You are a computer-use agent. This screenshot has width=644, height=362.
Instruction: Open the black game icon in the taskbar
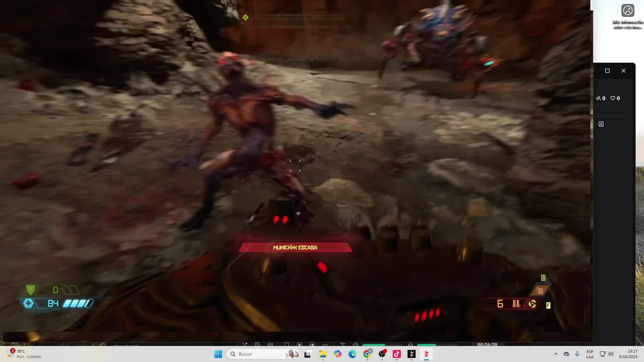point(412,354)
